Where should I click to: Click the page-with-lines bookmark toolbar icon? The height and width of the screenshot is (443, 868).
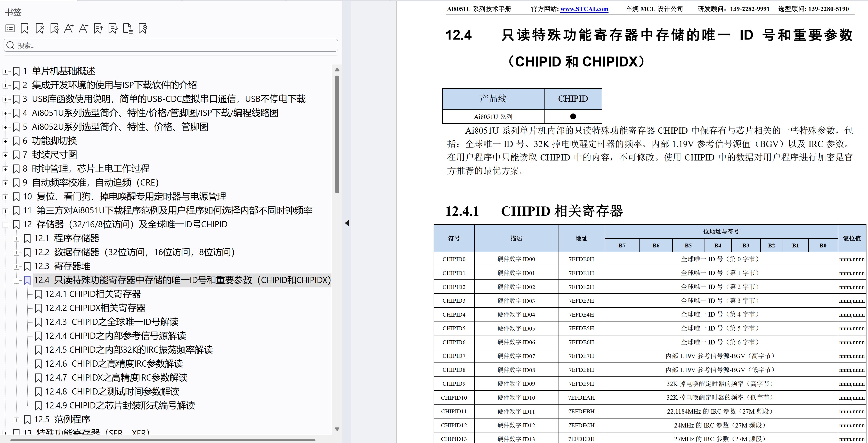point(128,29)
